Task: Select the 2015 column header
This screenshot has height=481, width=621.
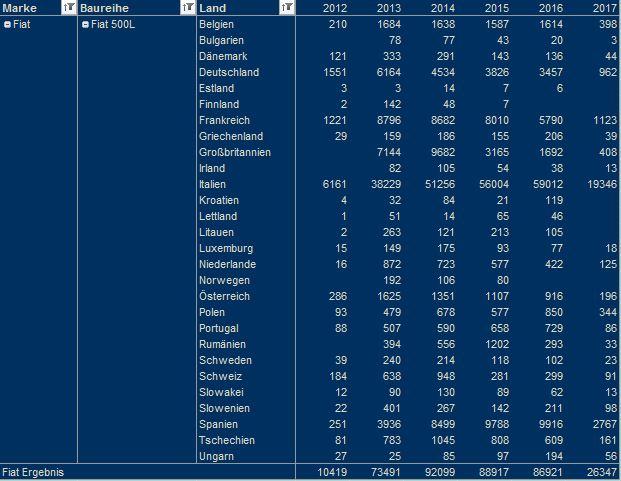Action: [x=497, y=8]
